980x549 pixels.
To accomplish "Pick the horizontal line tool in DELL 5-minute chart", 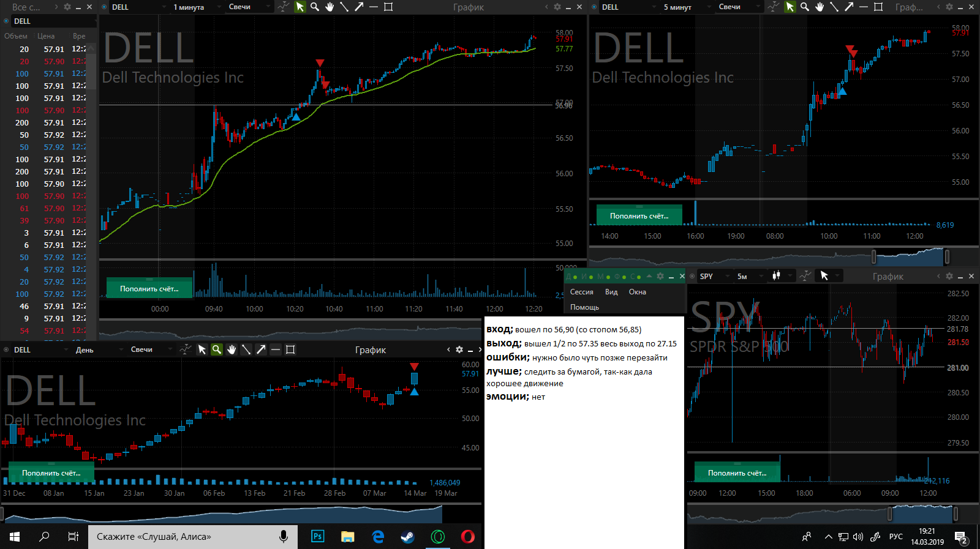I will [864, 7].
